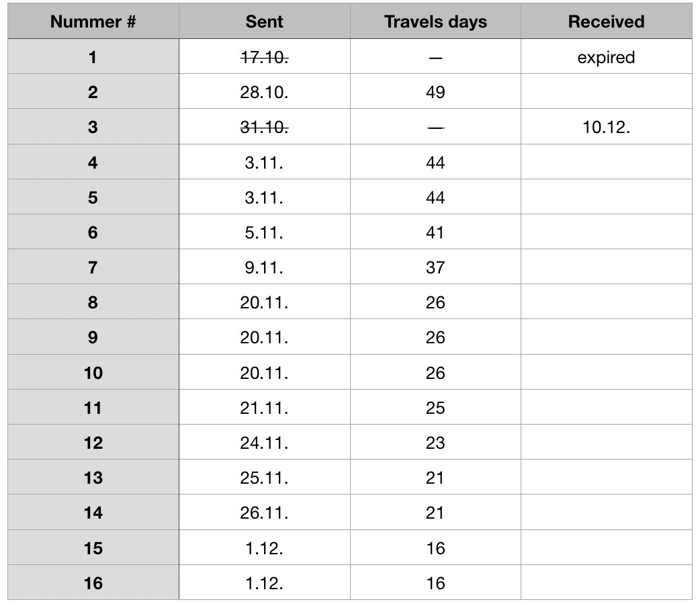Screen dimensions: 700x606
Task: Click the 'Nummer #' column header
Action: click(93, 21)
